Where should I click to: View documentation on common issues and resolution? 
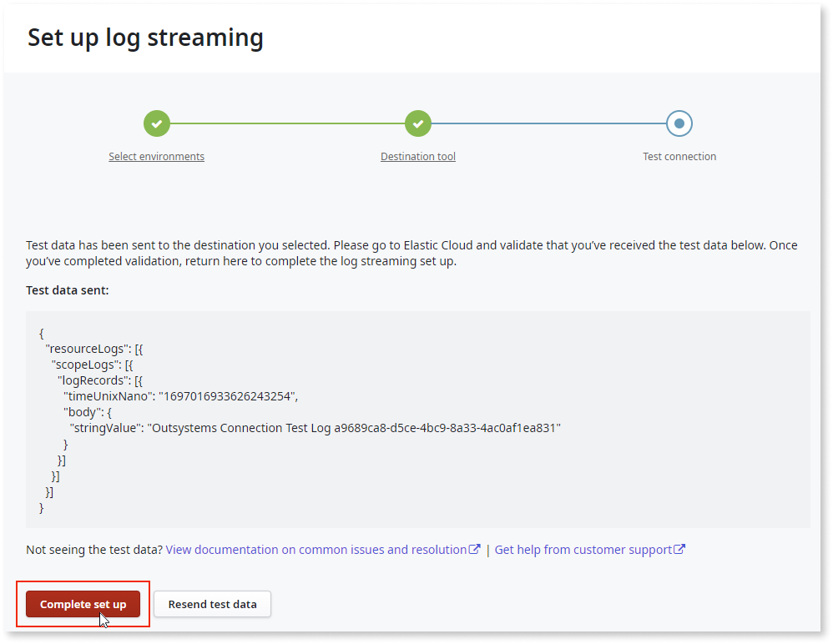317,549
